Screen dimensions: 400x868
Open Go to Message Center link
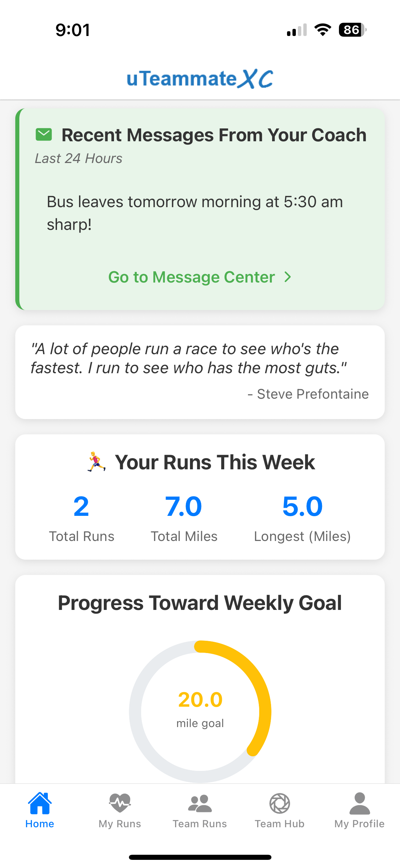(192, 277)
